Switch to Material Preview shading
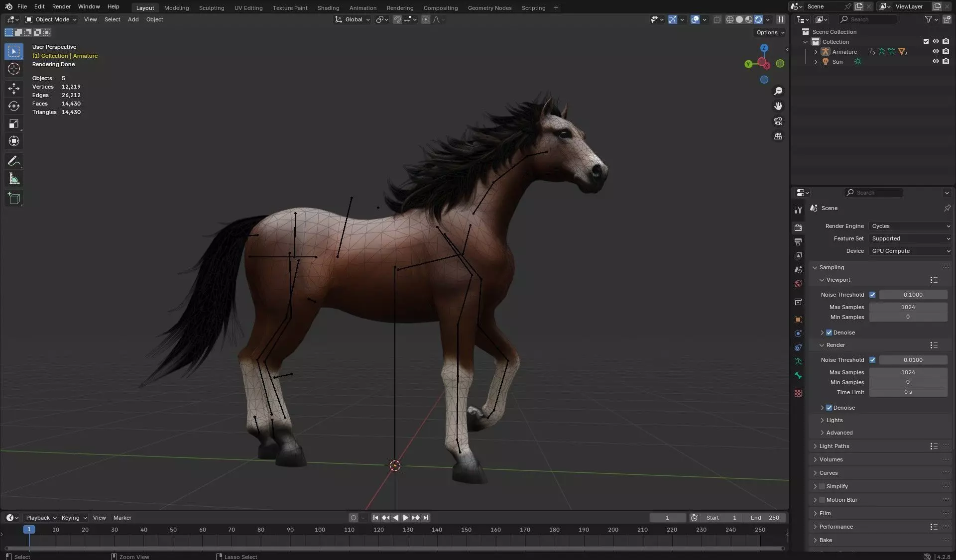The height and width of the screenshot is (560, 956). pyautogui.click(x=749, y=19)
